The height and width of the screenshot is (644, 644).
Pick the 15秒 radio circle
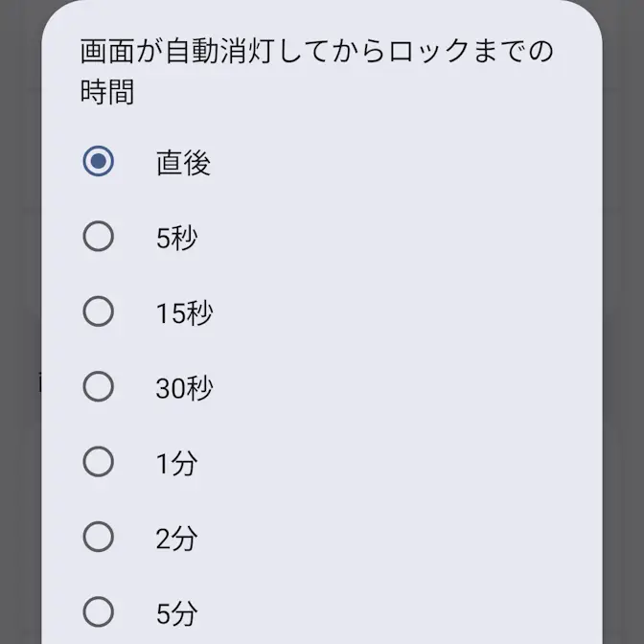[98, 311]
